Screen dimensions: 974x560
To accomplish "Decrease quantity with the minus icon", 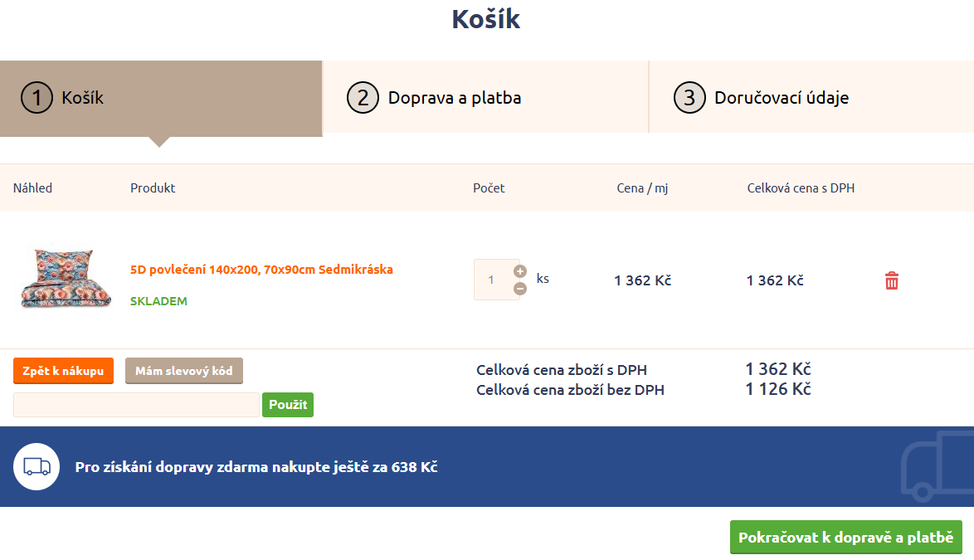I will [520, 289].
